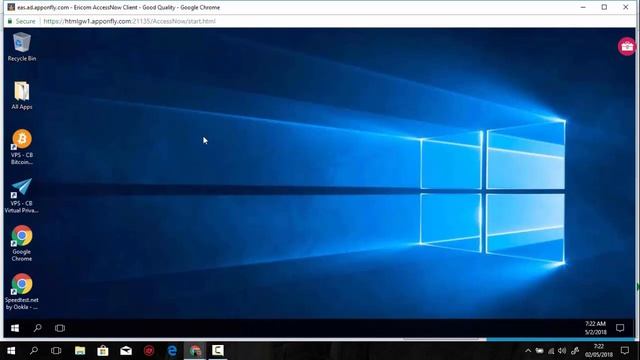640x360 pixels.
Task: Click the local taskbar search icon
Action: 34,350
